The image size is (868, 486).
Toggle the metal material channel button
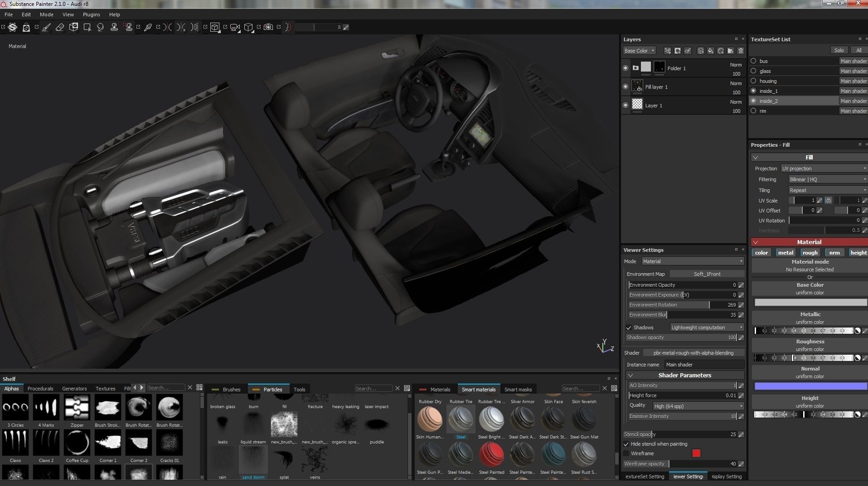coord(786,253)
